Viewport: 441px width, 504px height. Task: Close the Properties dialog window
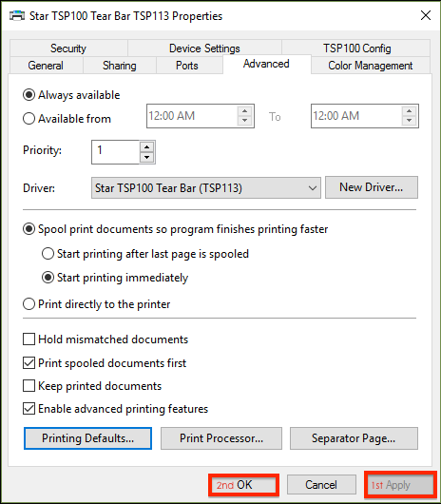click(426, 15)
